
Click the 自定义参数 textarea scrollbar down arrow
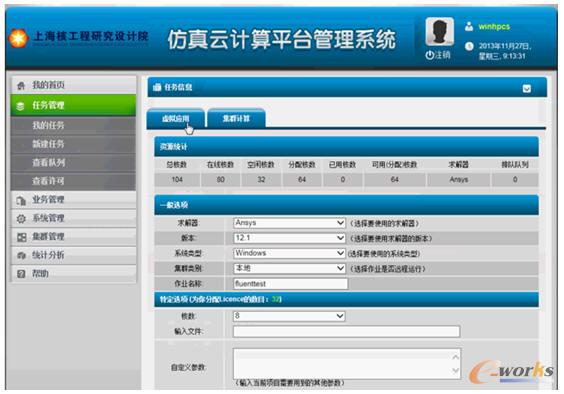pos(455,371)
